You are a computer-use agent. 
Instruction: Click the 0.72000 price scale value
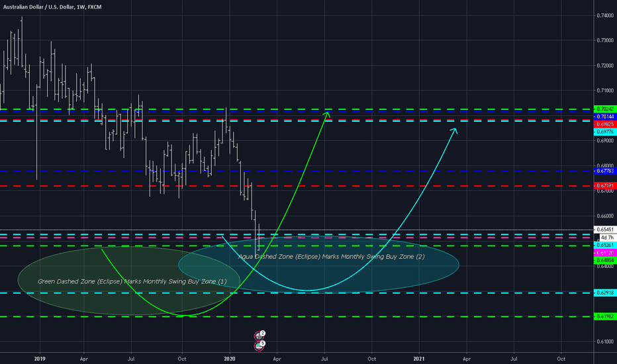[605, 66]
